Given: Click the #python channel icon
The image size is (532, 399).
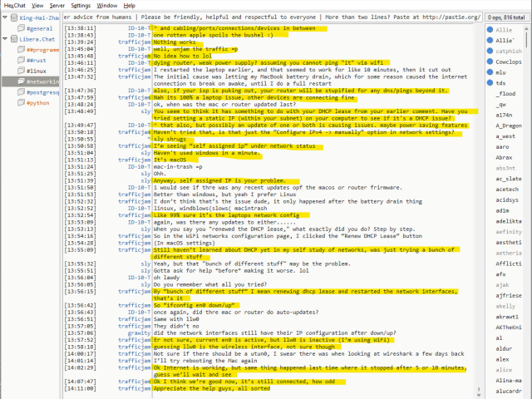Looking at the screenshot, I should (x=22, y=102).
